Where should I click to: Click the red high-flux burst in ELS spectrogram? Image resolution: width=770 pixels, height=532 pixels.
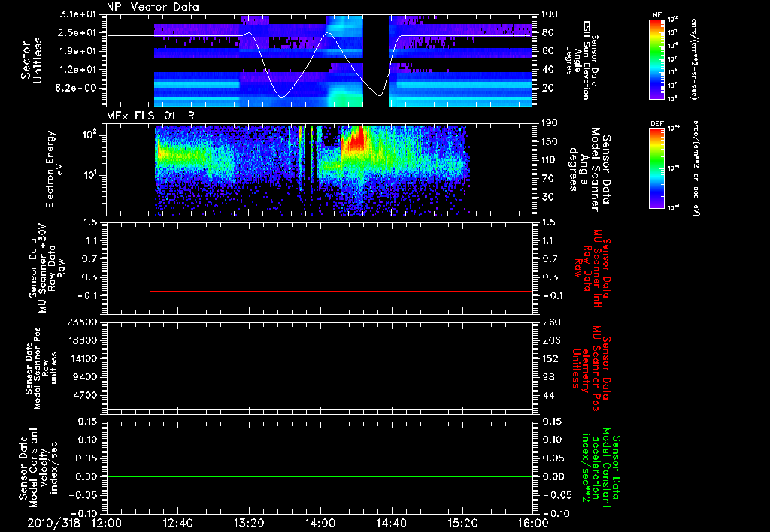click(355, 138)
